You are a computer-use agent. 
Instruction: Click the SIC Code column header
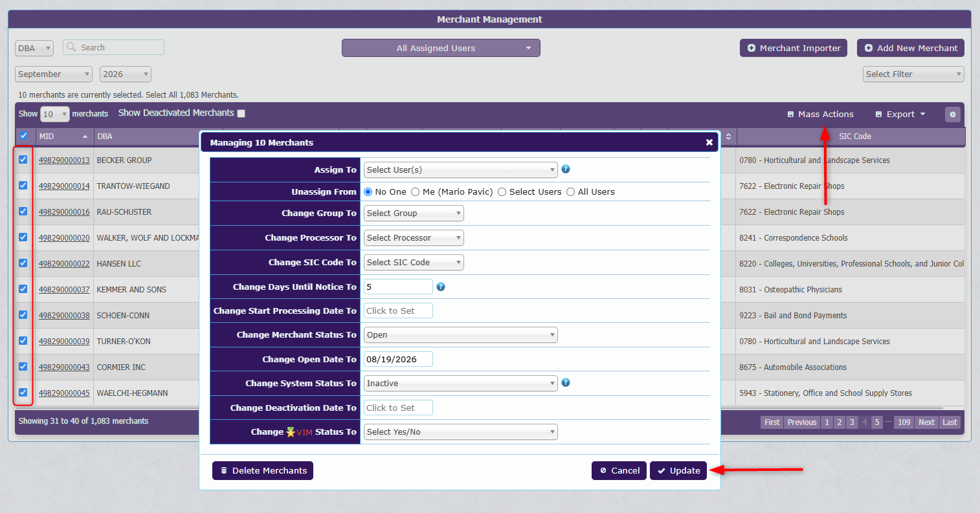(851, 136)
